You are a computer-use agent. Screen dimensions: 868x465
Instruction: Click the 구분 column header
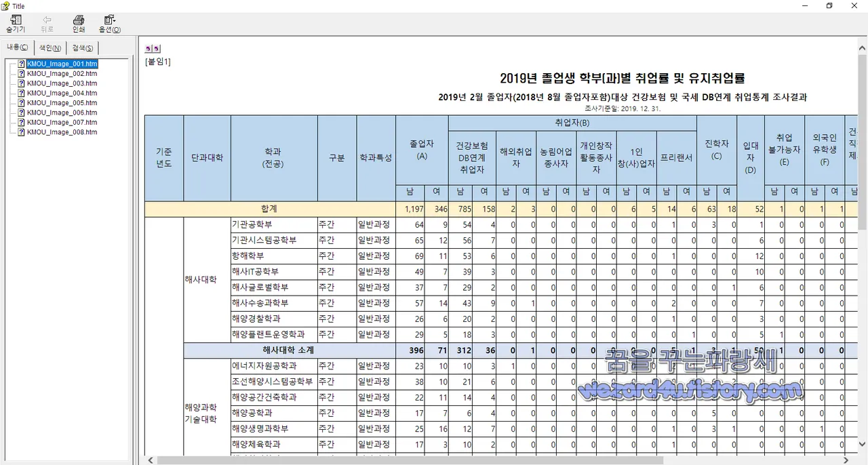337,158
